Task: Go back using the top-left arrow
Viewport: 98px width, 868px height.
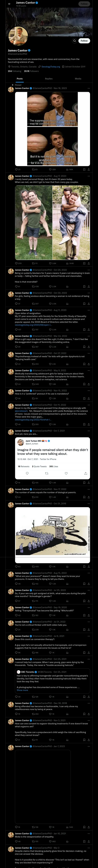Action: tap(9, 4)
